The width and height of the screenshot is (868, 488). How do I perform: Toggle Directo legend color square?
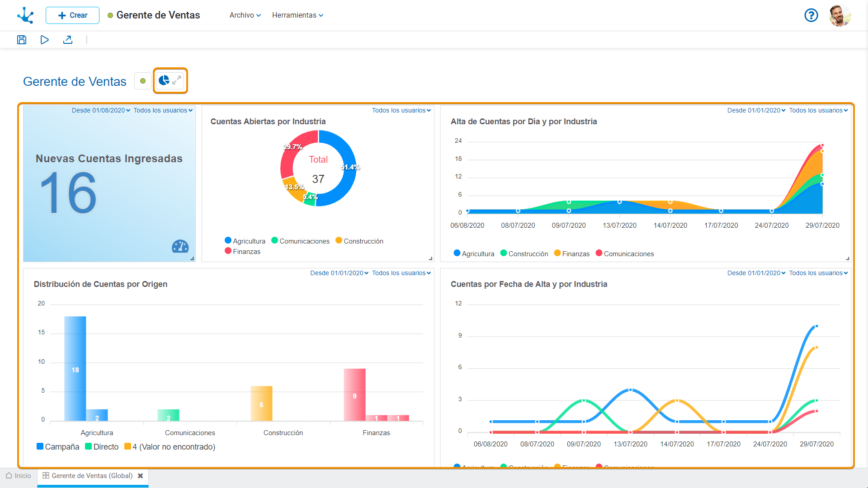[x=89, y=446]
